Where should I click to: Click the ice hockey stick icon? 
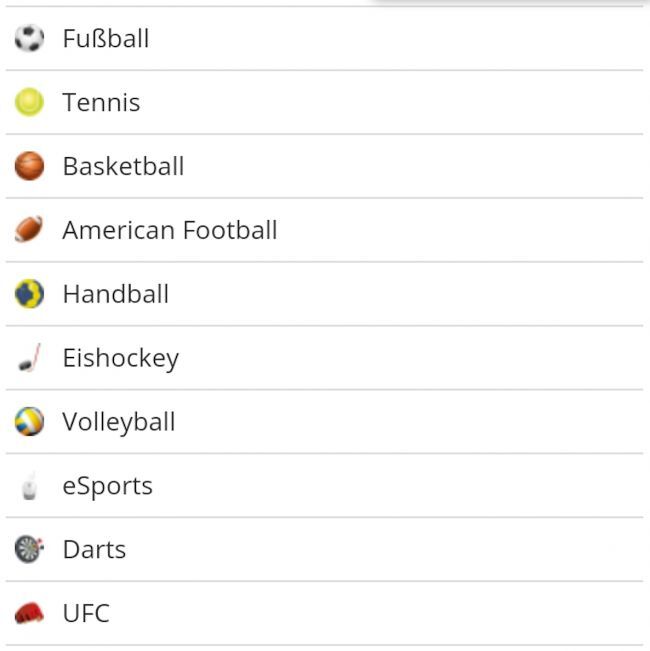coord(29,358)
